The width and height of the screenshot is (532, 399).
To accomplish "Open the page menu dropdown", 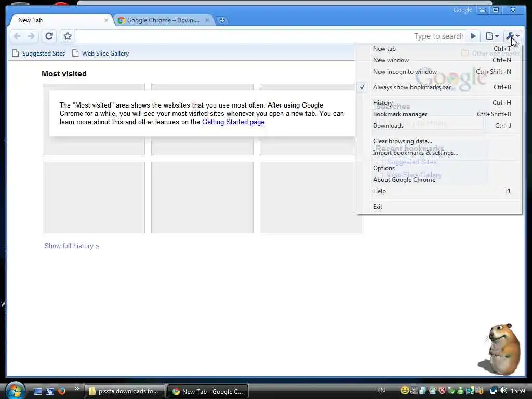I will [x=492, y=36].
